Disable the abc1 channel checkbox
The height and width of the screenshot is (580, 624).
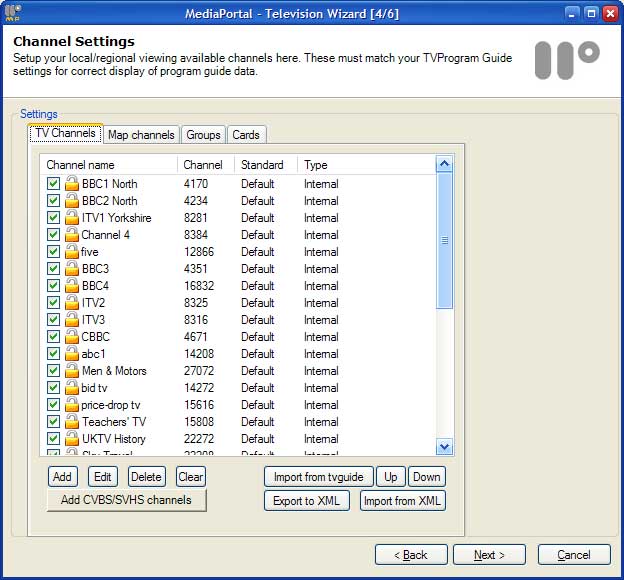[x=53, y=353]
